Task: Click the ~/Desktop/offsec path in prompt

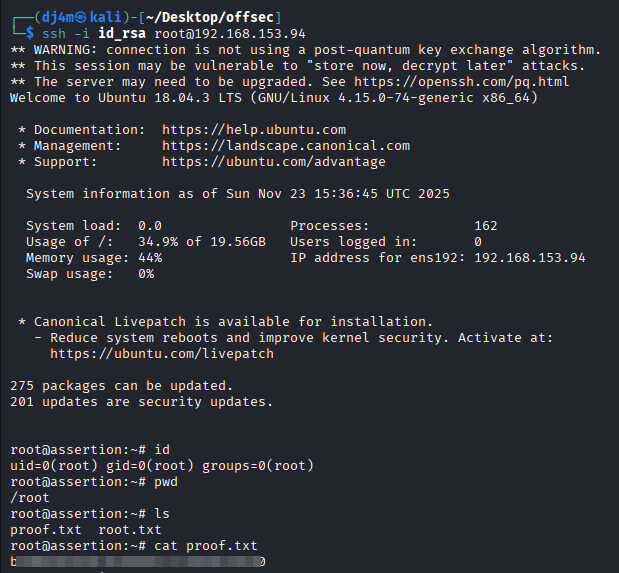Action: (210, 18)
